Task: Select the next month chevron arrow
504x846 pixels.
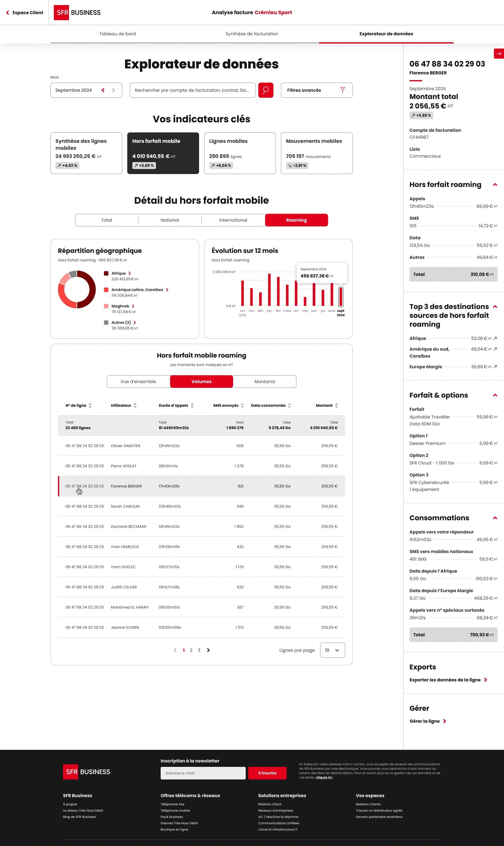Action: pyautogui.click(x=113, y=90)
